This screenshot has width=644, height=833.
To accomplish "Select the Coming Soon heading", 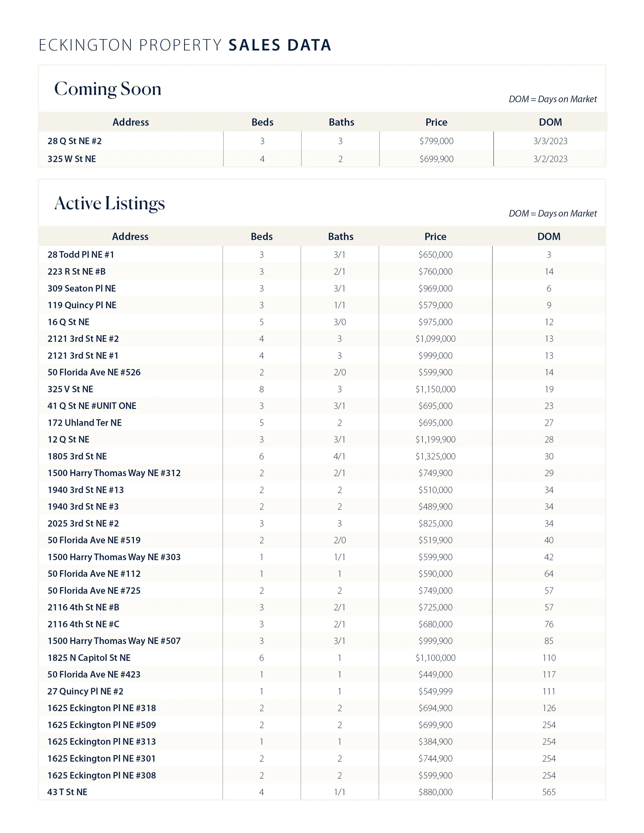I will (x=108, y=89).
